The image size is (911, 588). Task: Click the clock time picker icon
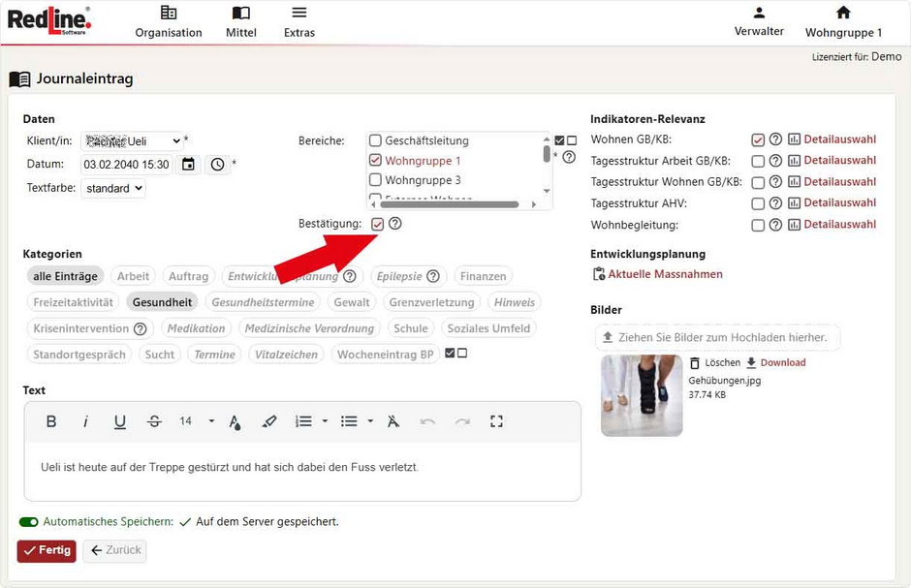click(217, 165)
